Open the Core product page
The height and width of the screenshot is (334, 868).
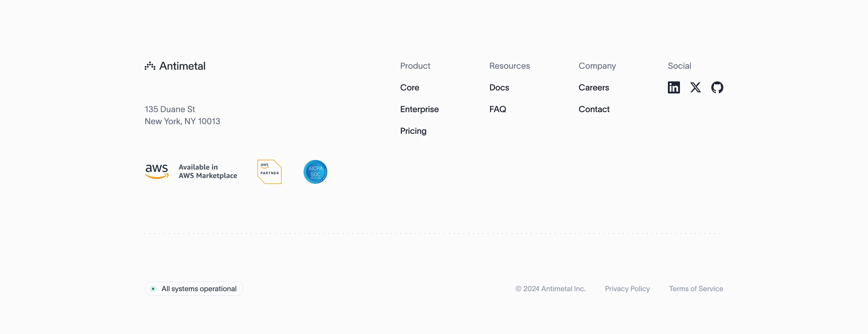tap(409, 87)
